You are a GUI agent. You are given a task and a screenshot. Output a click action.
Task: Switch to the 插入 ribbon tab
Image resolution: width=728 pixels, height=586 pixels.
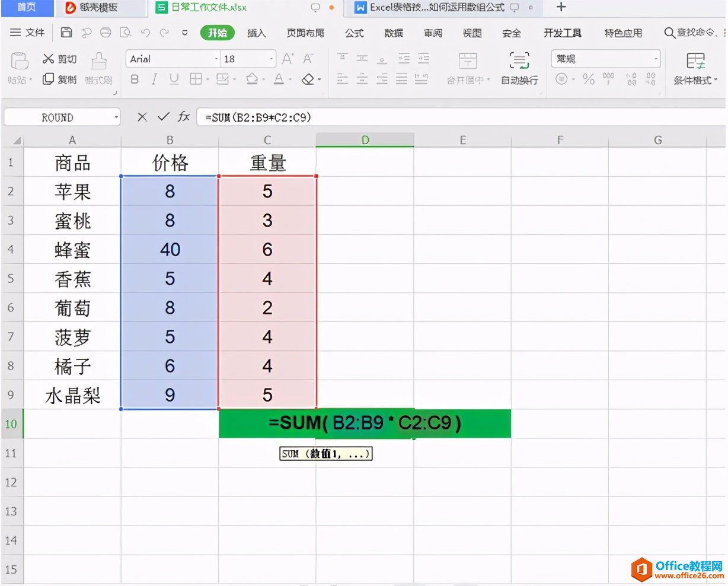coord(257,33)
